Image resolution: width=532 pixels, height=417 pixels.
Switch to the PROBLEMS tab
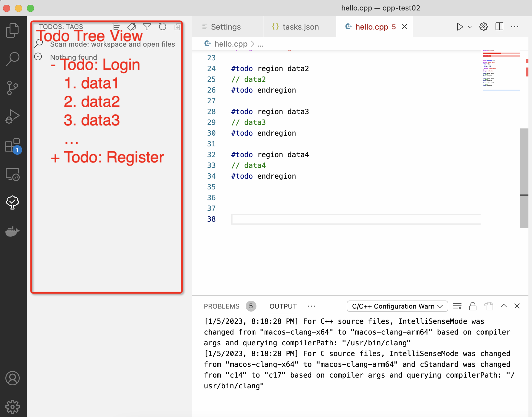[x=221, y=306]
